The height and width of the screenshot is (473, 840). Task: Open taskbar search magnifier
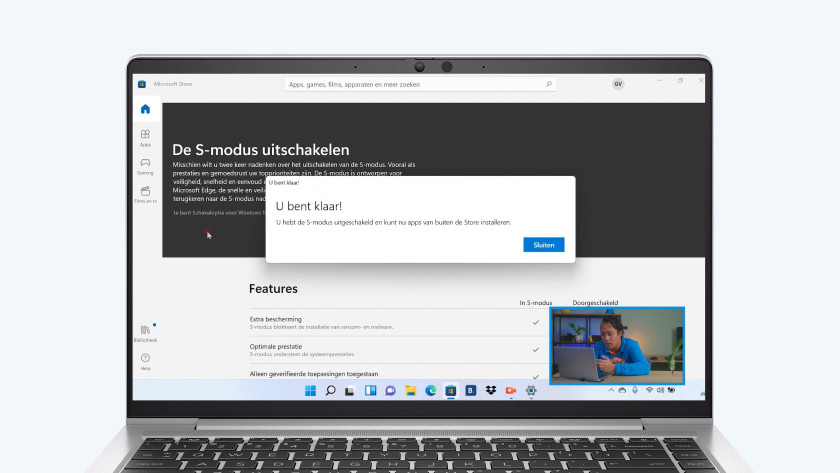(x=330, y=390)
